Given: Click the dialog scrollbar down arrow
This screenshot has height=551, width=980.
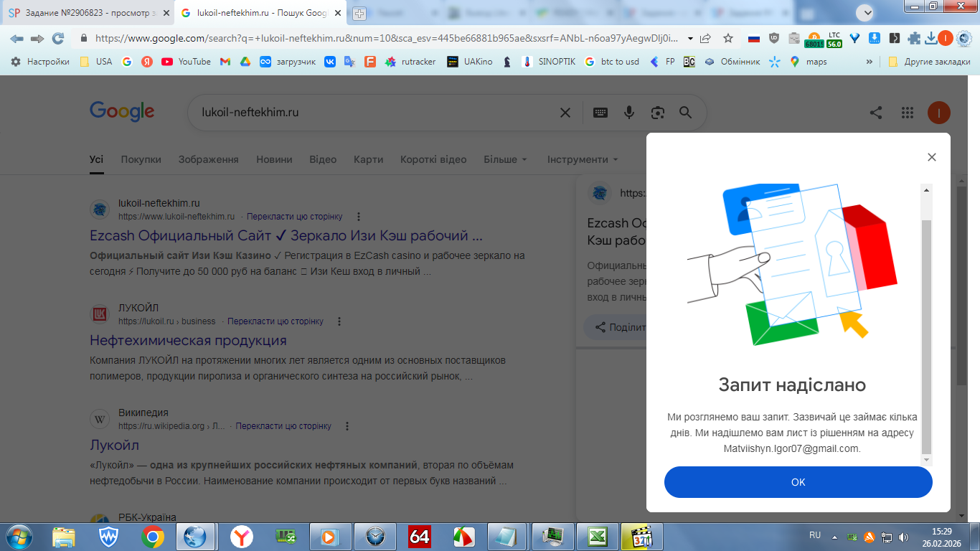Looking at the screenshot, I should click(927, 460).
